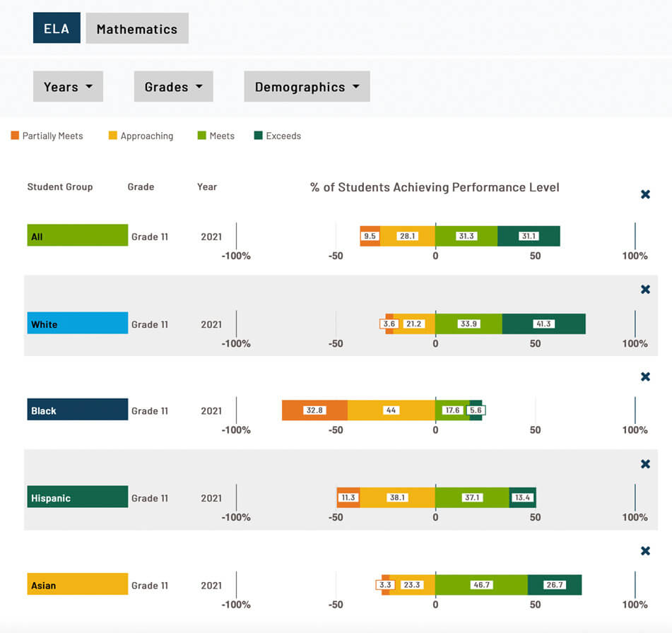672x633 pixels.
Task: Click the 32.8 Partially Meets bar for Black
Action: pos(314,410)
